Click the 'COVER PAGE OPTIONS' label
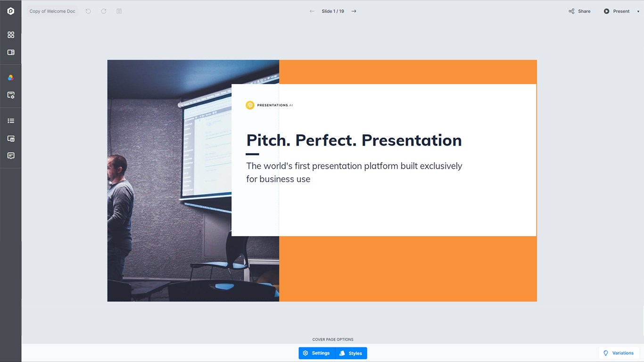The image size is (644, 362). point(333,339)
